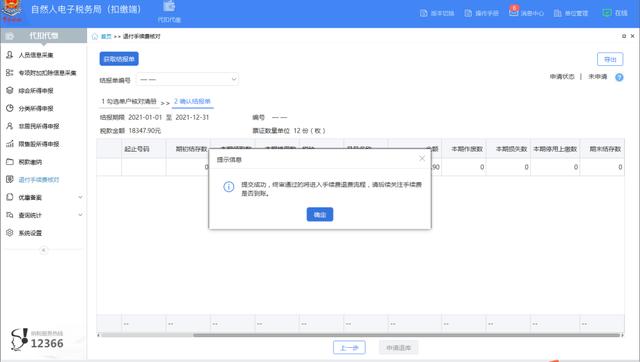Click the 上一步 button

coord(349,348)
